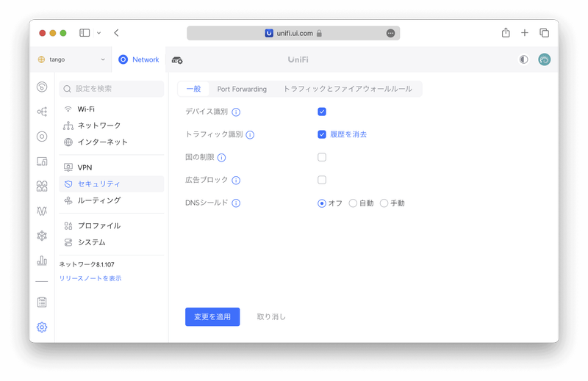The height and width of the screenshot is (381, 588).
Task: Select the 自動 DNS shield radio option
Action: pos(354,203)
